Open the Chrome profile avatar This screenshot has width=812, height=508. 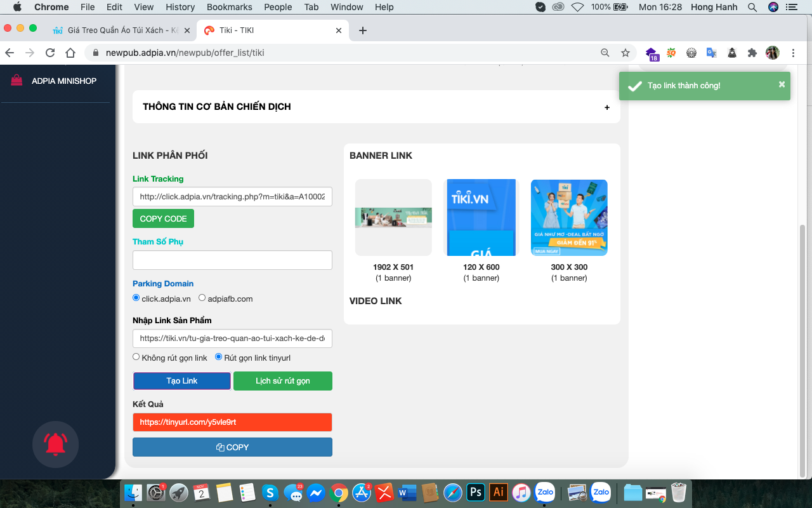tap(773, 53)
